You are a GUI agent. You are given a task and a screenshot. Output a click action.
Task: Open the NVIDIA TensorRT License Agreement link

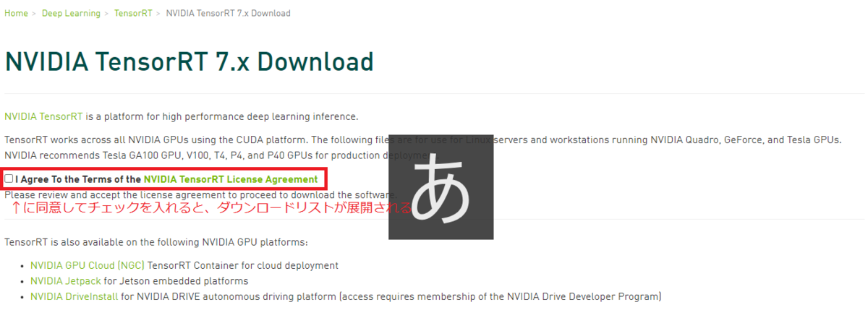(x=231, y=179)
